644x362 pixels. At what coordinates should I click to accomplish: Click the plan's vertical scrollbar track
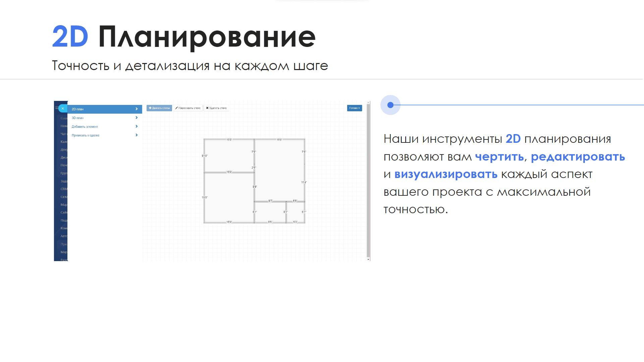pyautogui.click(x=368, y=181)
